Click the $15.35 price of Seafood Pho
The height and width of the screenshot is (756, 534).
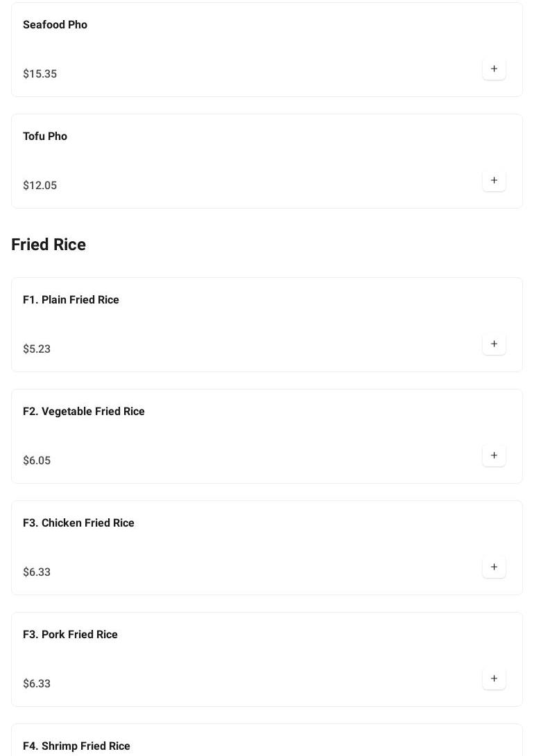click(x=40, y=74)
